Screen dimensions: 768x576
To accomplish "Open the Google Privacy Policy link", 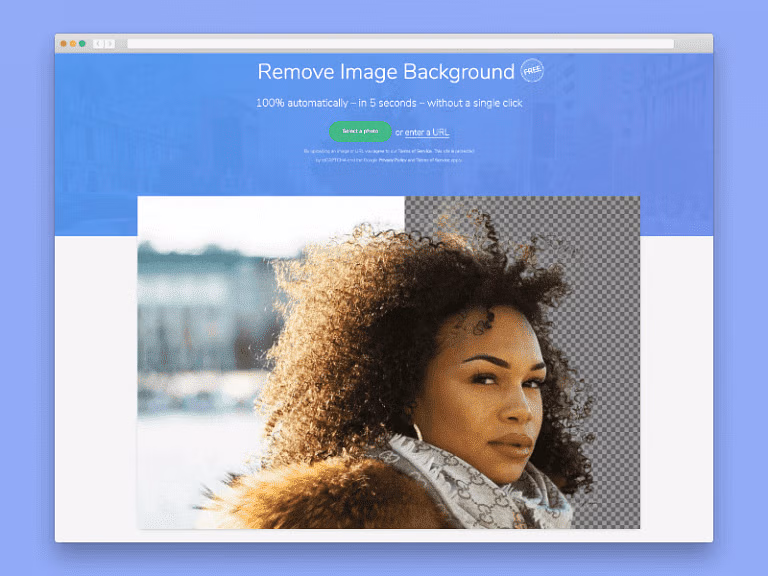I will tap(387, 160).
